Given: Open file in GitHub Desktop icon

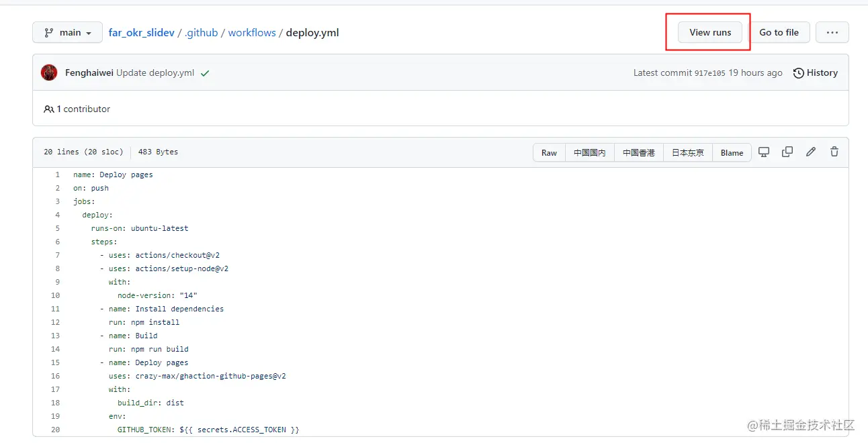Looking at the screenshot, I should (x=764, y=152).
